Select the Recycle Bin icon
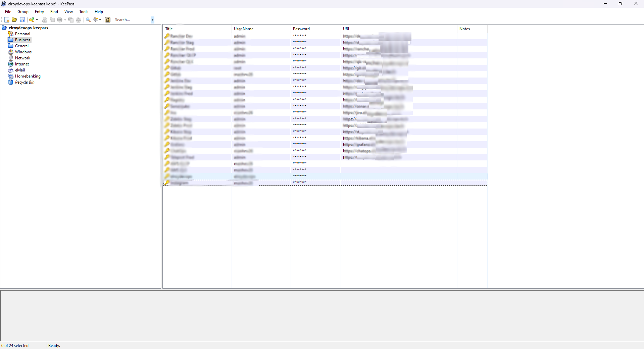This screenshot has width=644, height=349. tap(11, 82)
